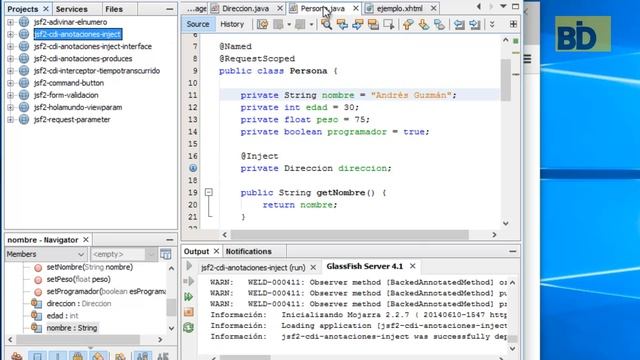Collapse the getNombre() code fold
The height and width of the screenshot is (360, 640).
[x=209, y=192]
